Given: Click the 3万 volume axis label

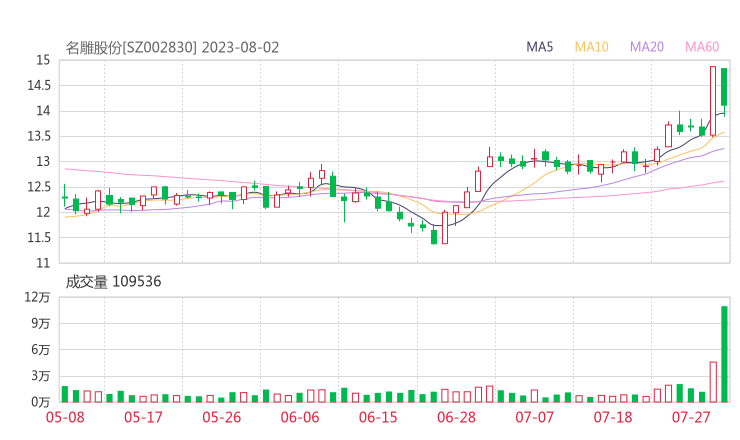Looking at the screenshot, I should click(41, 376).
